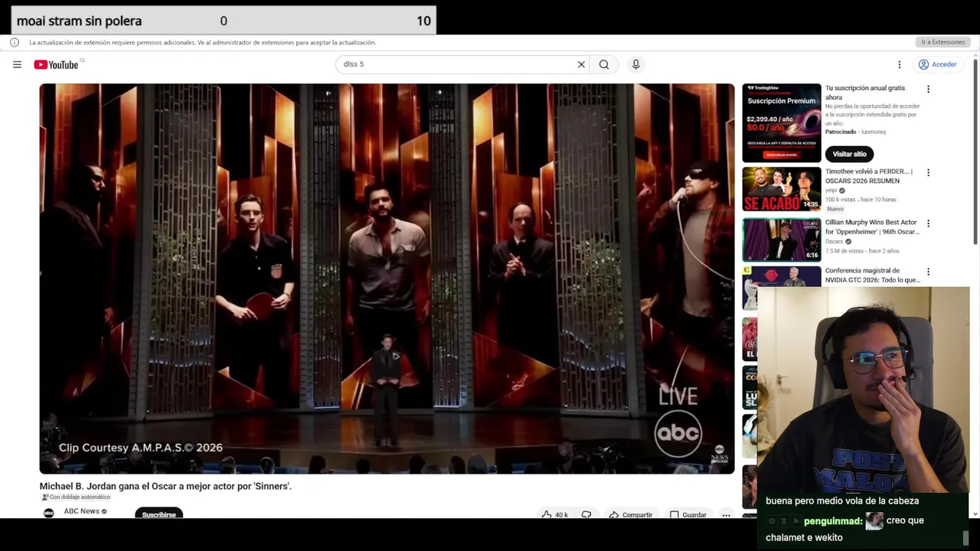Screen dimensions: 980x551
Task: Click the 'Nuevo' badge on Oscars resumen video
Action: point(835,209)
